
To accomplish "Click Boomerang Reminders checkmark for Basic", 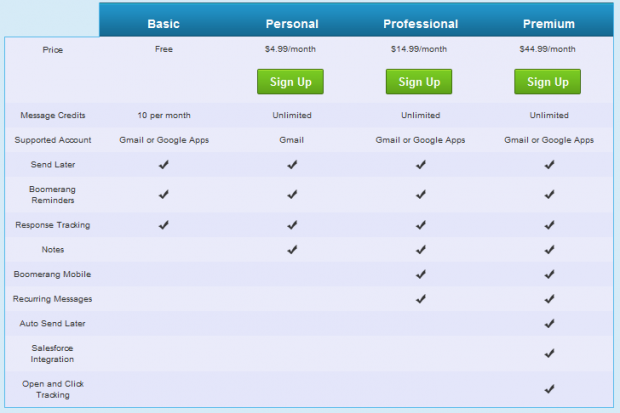I will (164, 194).
